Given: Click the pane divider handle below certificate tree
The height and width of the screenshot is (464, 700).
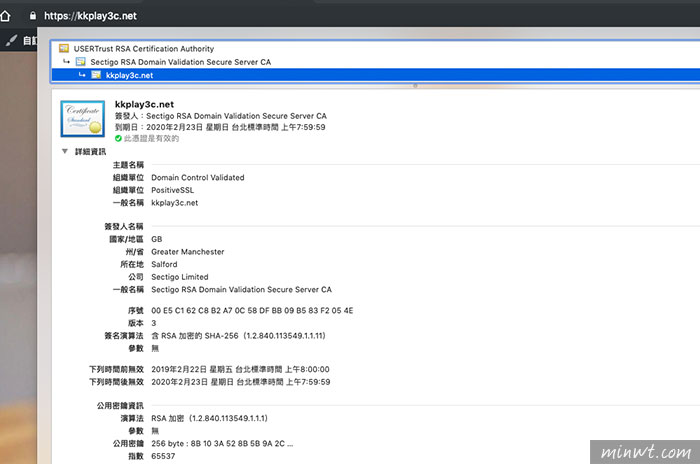Looking at the screenshot, I should [415, 86].
